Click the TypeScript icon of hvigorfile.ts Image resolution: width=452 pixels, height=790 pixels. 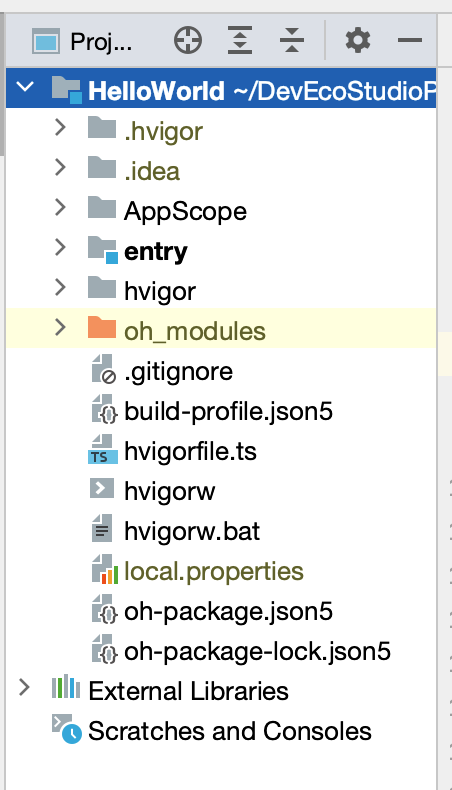point(103,449)
